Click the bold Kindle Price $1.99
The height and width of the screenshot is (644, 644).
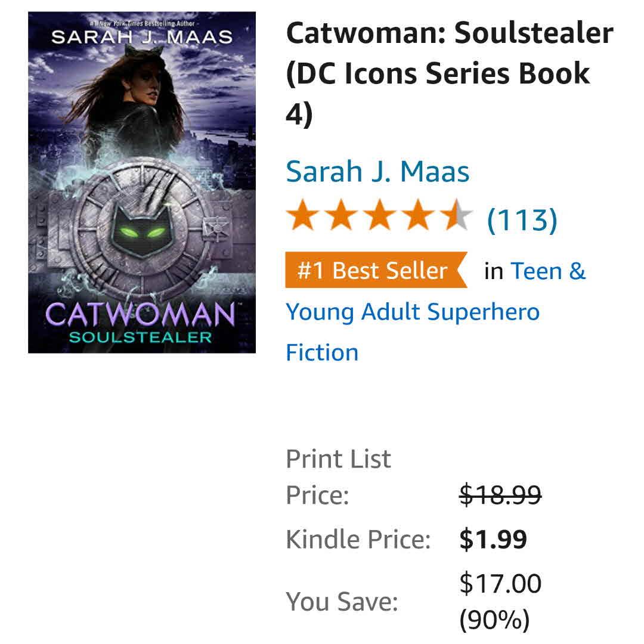pos(493,540)
